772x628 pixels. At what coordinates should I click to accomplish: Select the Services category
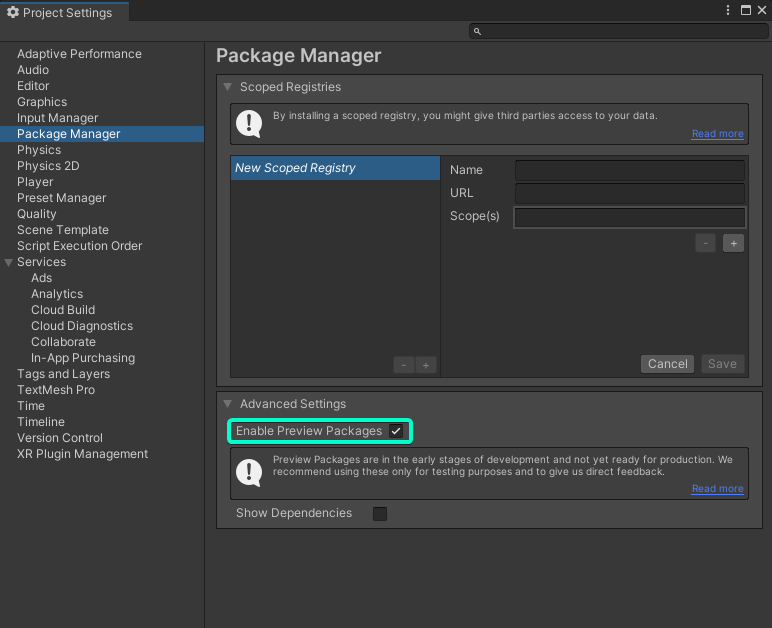[41, 262]
